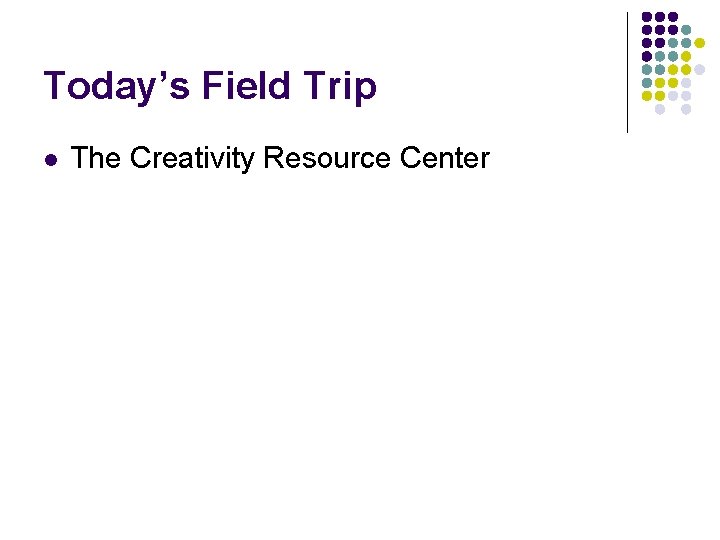This screenshot has height=540, width=720.
Task: Click the word "Field" in the title
Action: [x=247, y=85]
